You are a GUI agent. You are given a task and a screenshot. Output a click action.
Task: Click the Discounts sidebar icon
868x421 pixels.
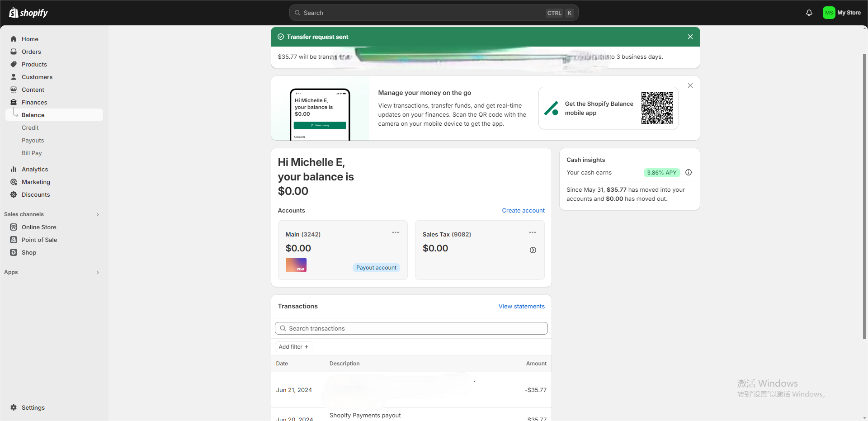[14, 194]
